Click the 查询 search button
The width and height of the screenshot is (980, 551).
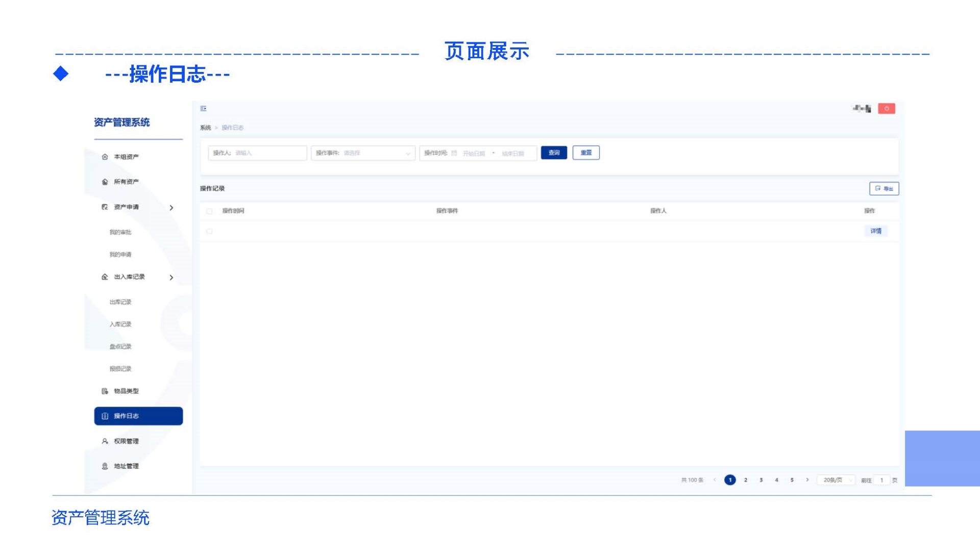(554, 153)
